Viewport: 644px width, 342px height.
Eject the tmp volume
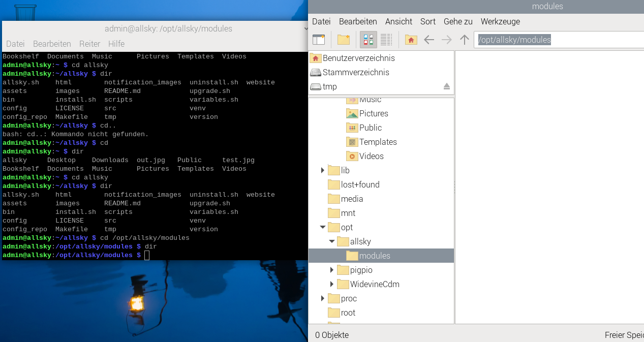pos(447,86)
